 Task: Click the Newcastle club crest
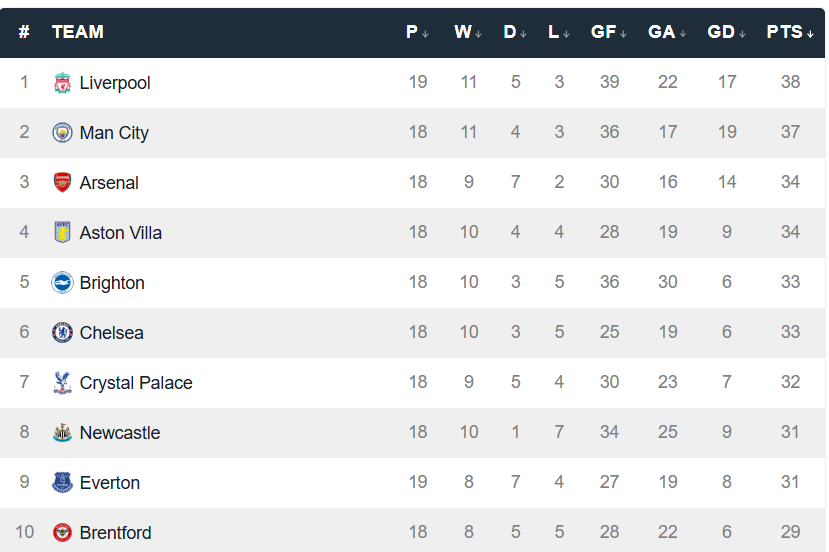tap(63, 433)
